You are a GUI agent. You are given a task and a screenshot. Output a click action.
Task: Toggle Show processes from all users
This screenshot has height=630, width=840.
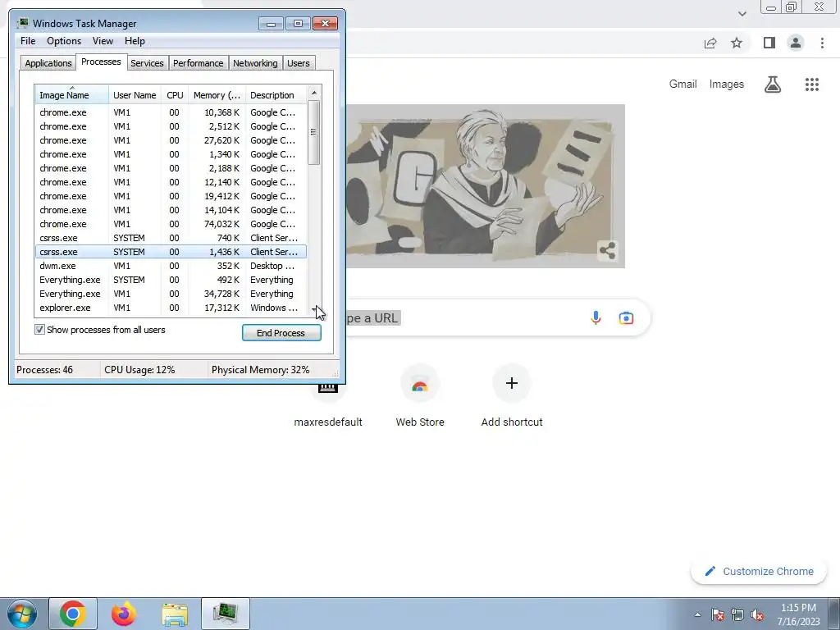click(x=39, y=330)
